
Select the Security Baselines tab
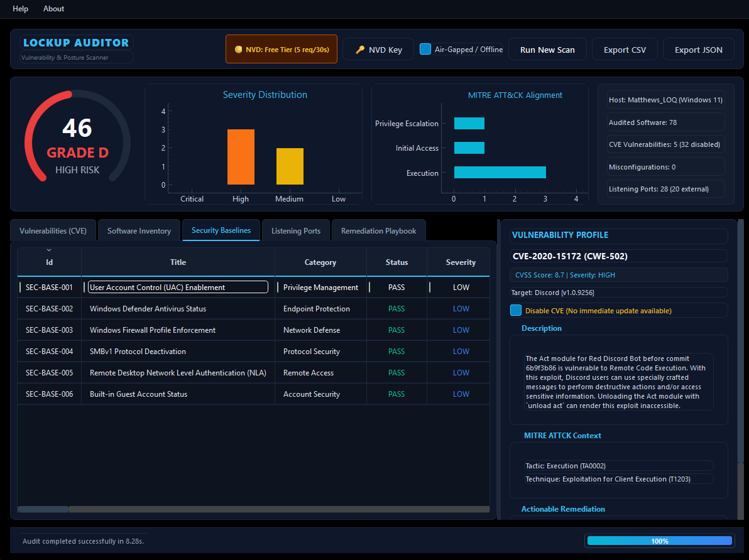221,230
